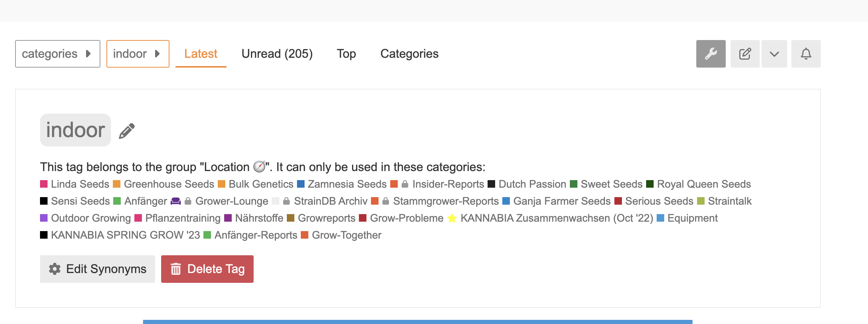Click the pencil to rename indoor tag
The image size is (868, 324).
coord(127,131)
